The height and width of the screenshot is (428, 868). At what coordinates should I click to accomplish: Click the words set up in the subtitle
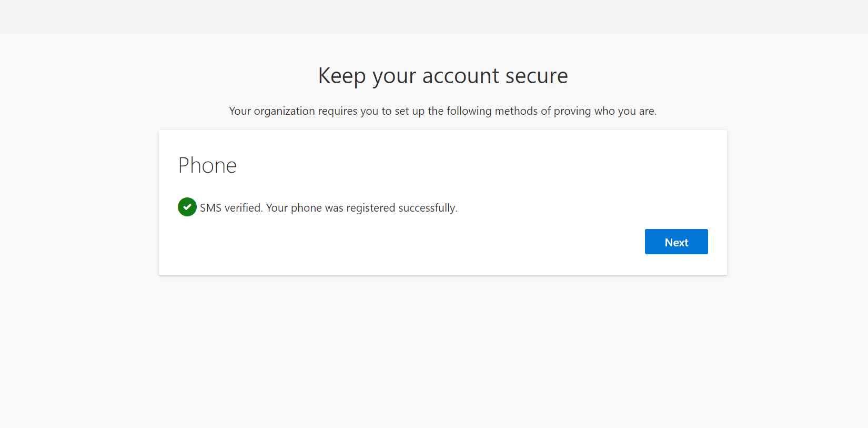pyautogui.click(x=409, y=111)
